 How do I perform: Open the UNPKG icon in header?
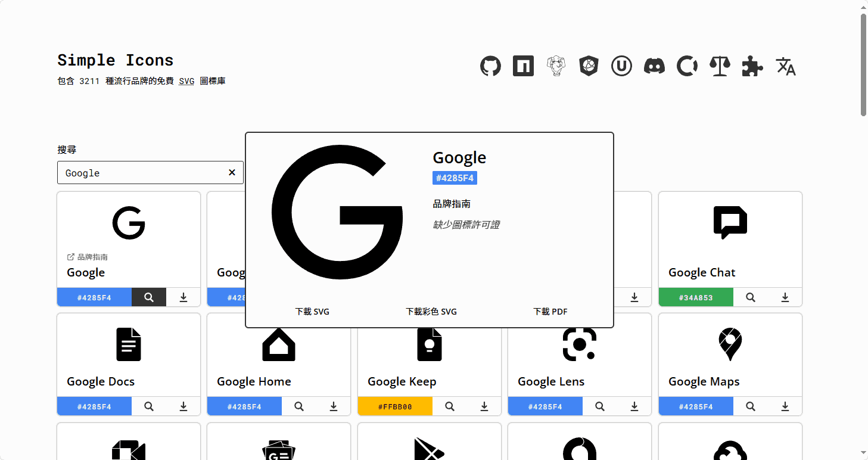click(621, 66)
